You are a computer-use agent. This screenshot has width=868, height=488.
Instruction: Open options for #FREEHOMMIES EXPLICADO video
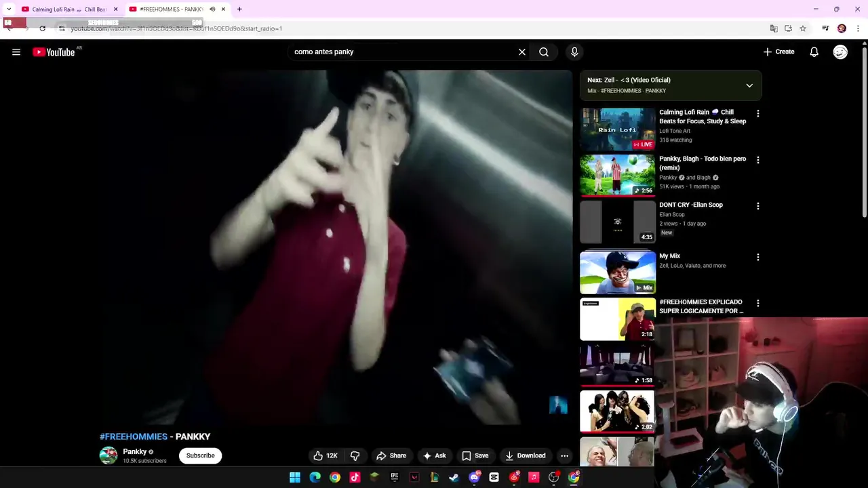point(758,304)
